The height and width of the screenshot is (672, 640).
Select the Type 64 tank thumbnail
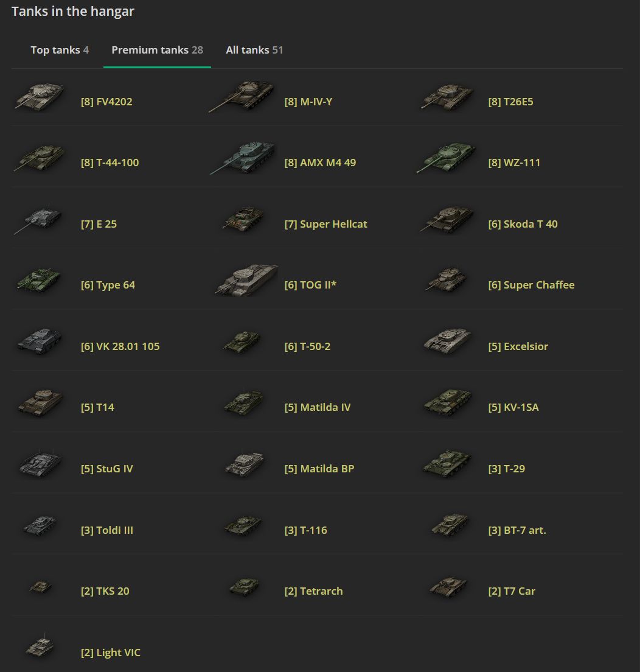pos(38,281)
